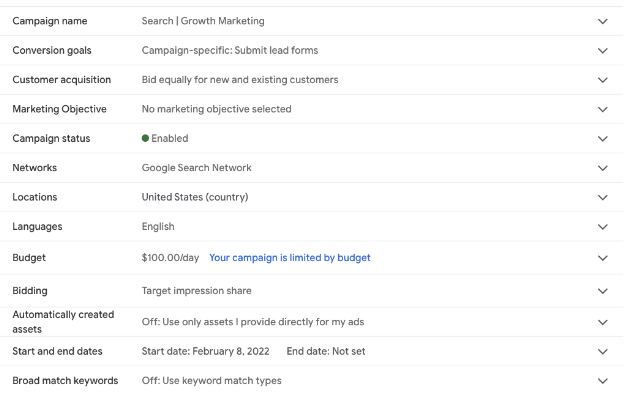Expand the Campaign name row chevron

(x=602, y=21)
